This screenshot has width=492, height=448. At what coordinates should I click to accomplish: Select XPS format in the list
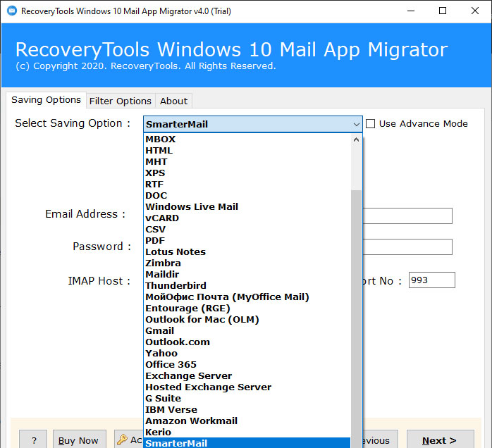pyautogui.click(x=247, y=173)
